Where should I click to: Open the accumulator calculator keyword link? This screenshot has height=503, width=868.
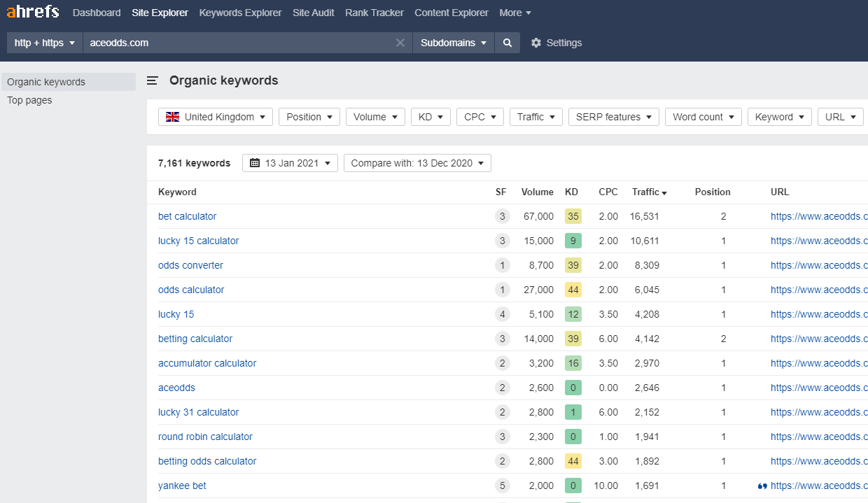pos(207,363)
